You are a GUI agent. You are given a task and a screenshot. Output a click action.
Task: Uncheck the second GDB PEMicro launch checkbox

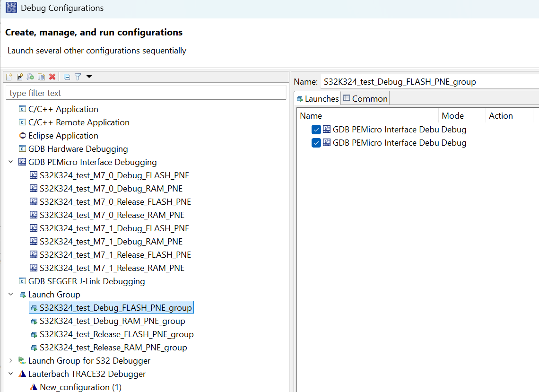[316, 143]
